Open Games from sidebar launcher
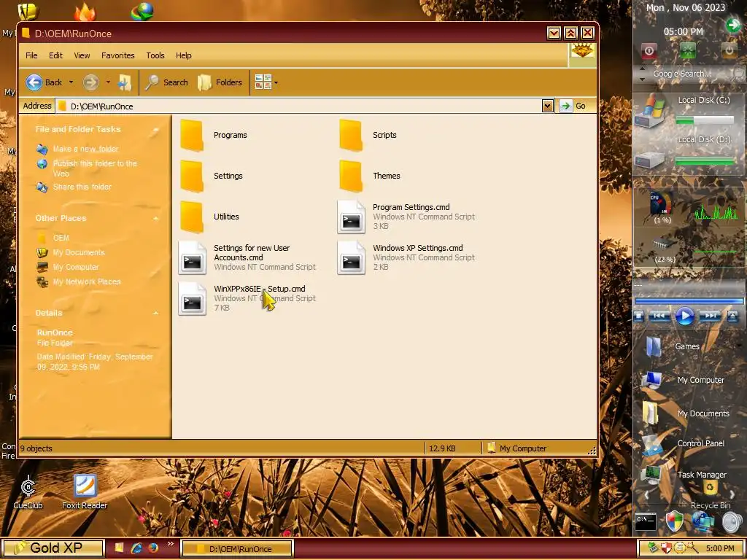The image size is (747, 560). (x=672, y=347)
